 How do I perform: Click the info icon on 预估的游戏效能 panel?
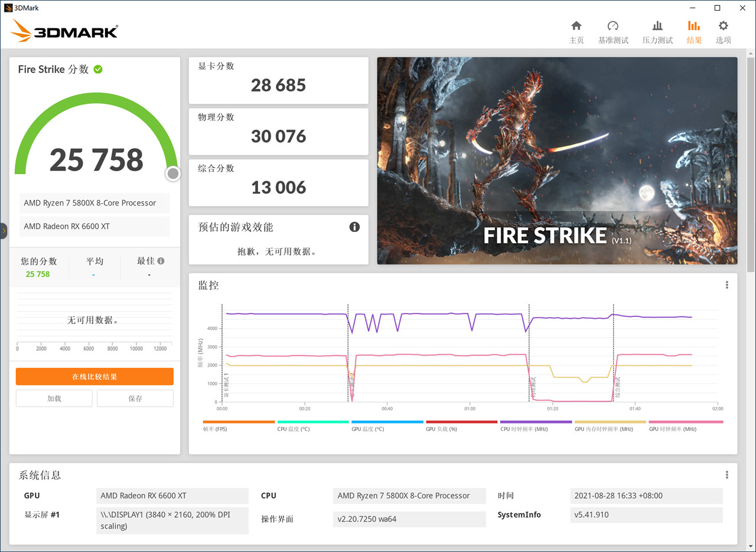coord(354,227)
